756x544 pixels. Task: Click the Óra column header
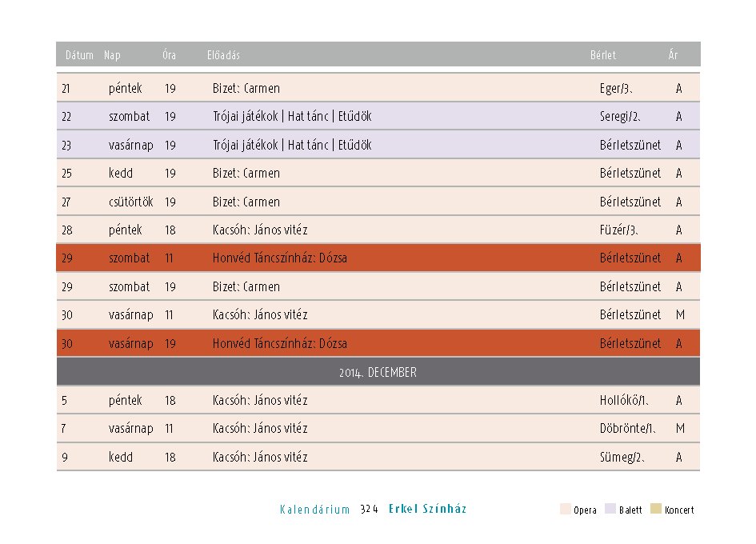[170, 55]
